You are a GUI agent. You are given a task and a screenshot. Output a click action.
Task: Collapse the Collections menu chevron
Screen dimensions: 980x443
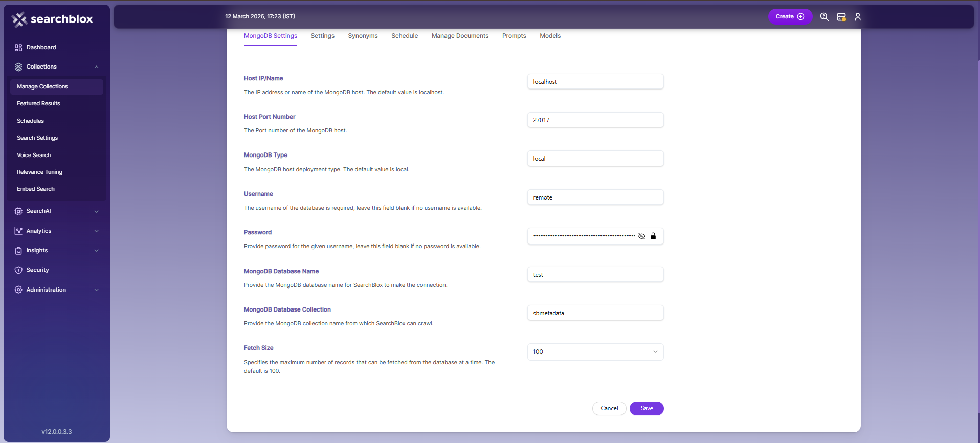[96, 67]
